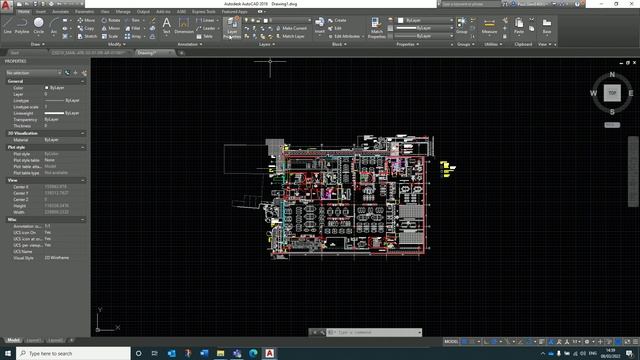Click the Leader button

pos(206,28)
